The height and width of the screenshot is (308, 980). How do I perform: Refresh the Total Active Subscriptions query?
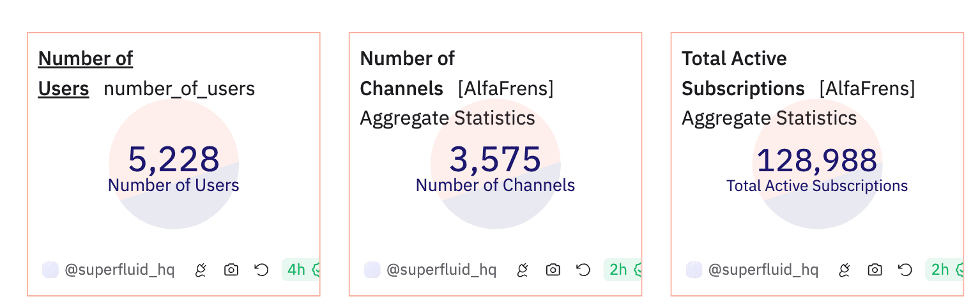click(x=905, y=270)
